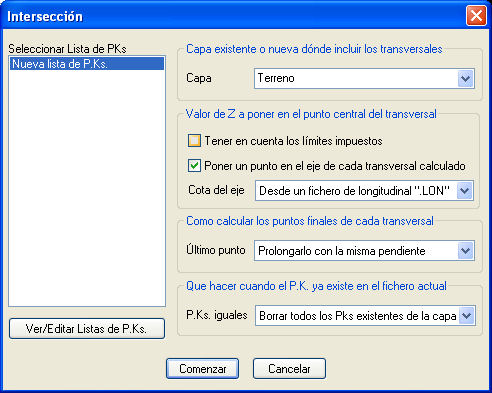This screenshot has height=393, width=492.
Task: Click the Intersección title bar
Action: pyautogui.click(x=233, y=16)
